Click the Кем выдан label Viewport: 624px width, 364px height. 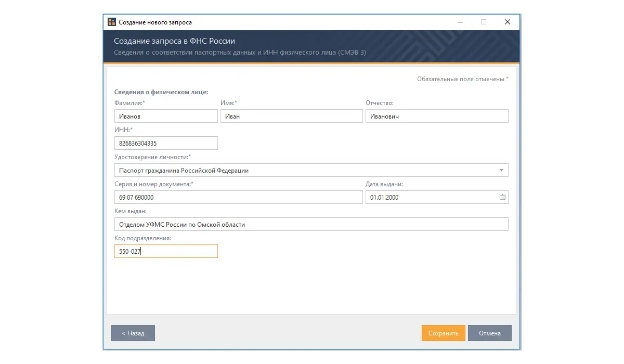click(131, 211)
